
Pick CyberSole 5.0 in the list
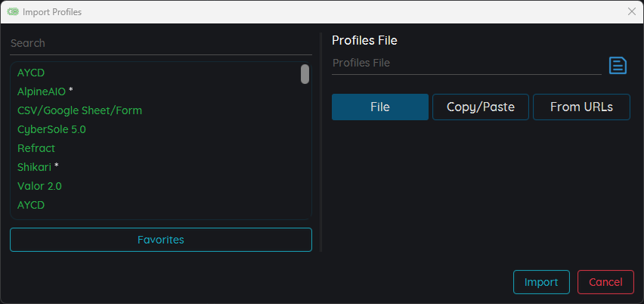coord(51,129)
